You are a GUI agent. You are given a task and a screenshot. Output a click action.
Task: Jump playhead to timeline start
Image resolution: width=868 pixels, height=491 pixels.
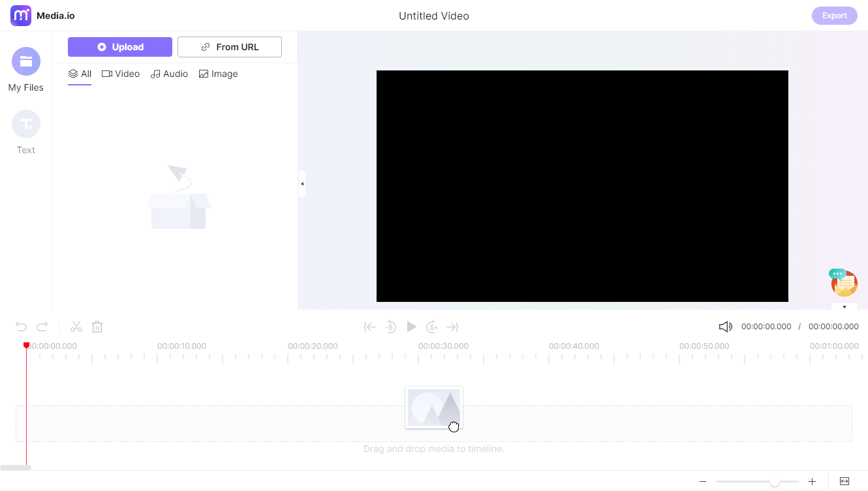(369, 327)
